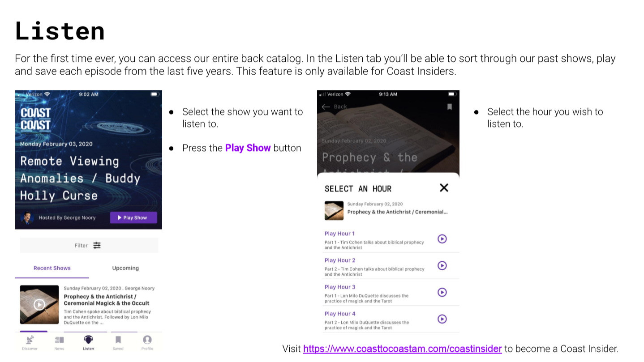The width and height of the screenshot is (644, 362).
Task: Click the filter sliders icon
Action: tap(97, 245)
